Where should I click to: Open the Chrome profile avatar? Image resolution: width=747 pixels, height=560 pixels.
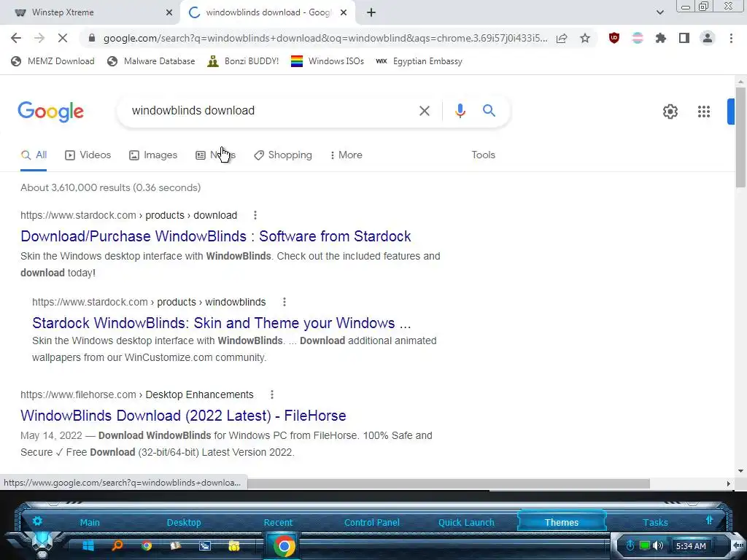(x=708, y=38)
